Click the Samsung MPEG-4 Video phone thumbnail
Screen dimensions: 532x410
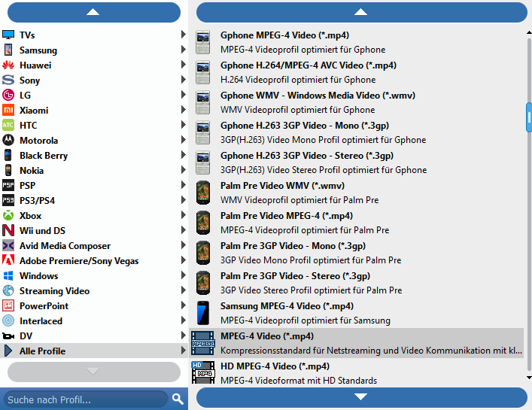point(203,313)
